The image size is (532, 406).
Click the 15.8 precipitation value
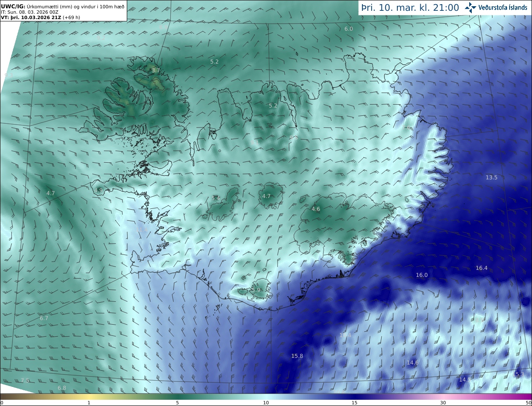pyautogui.click(x=297, y=356)
